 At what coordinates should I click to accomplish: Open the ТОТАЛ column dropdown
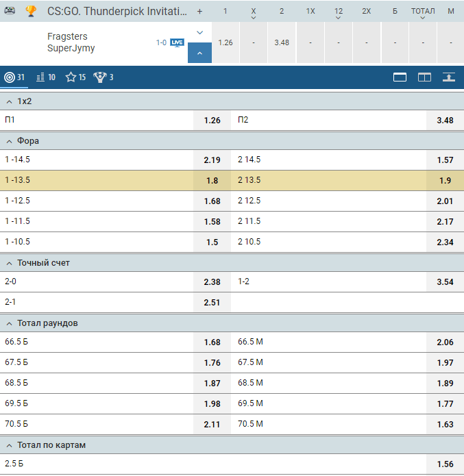[x=423, y=18]
